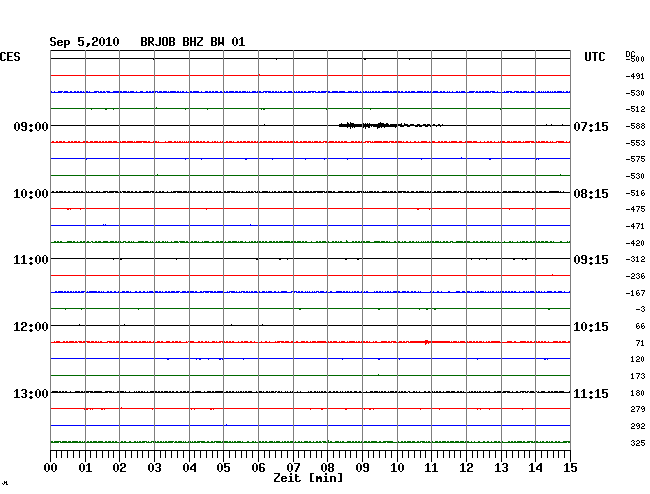Select the DC offset value -312

(635, 259)
